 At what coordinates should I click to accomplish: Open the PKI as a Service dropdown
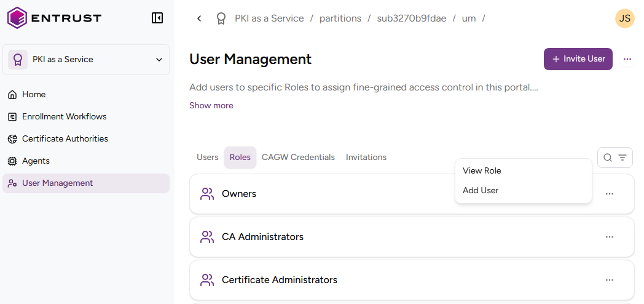click(x=86, y=60)
